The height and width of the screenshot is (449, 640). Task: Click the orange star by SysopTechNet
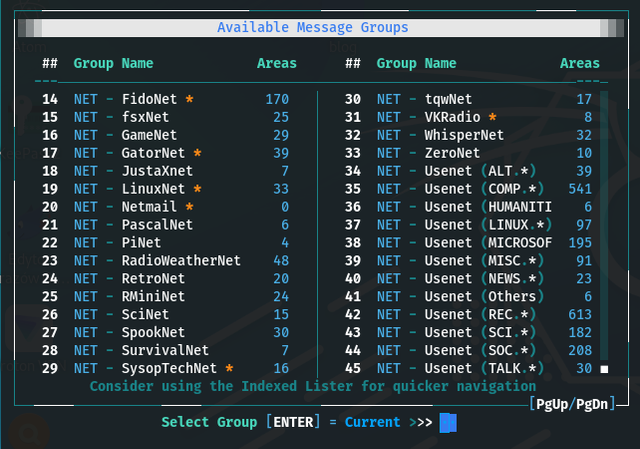click(229, 368)
